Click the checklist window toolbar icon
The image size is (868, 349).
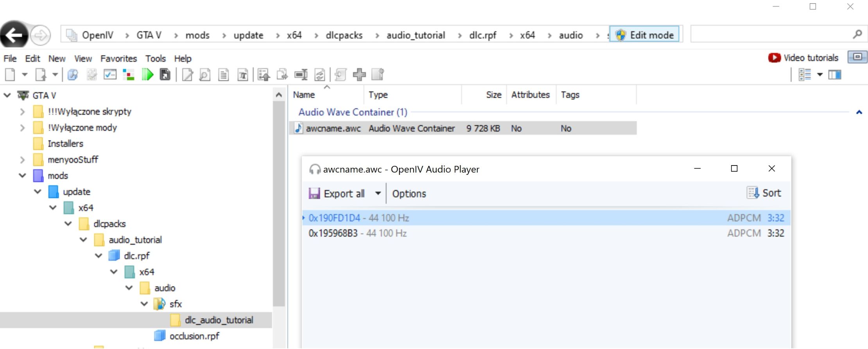coord(110,74)
